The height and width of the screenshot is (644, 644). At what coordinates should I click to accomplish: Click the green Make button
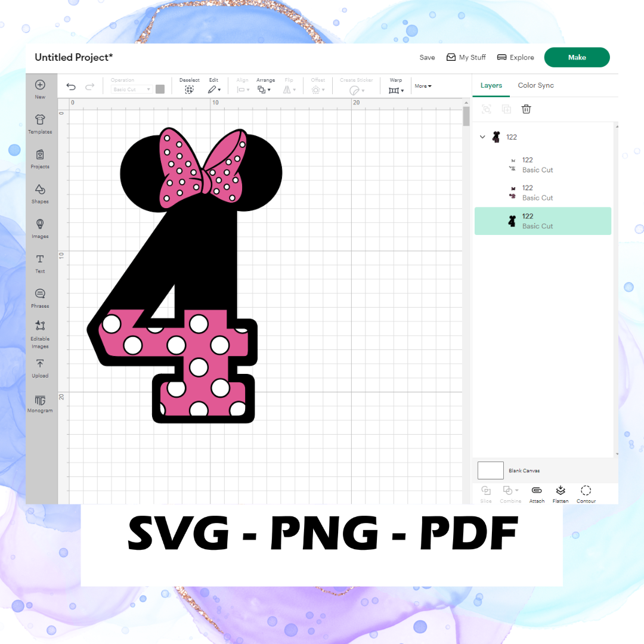(x=577, y=57)
